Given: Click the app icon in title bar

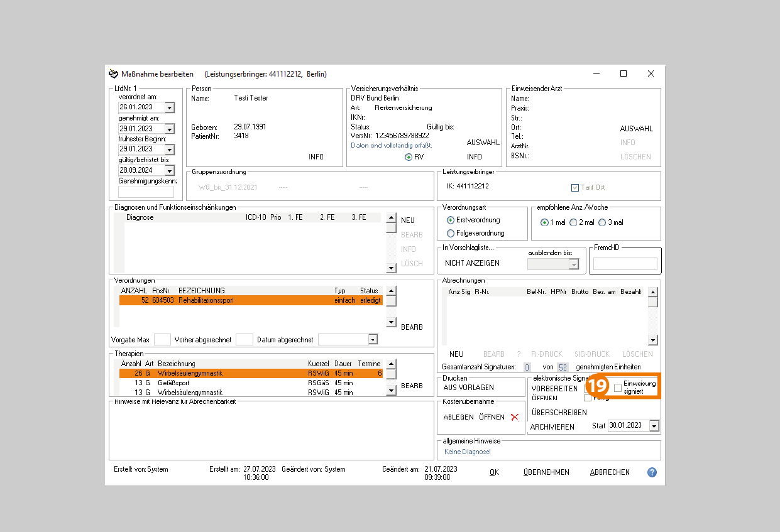Looking at the screenshot, I should pyautogui.click(x=113, y=74).
